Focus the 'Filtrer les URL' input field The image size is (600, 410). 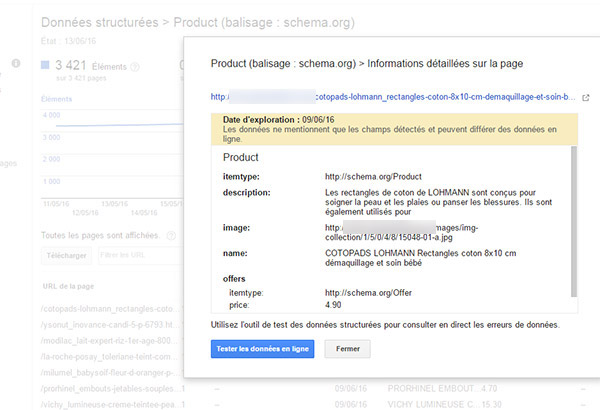pyautogui.click(x=141, y=255)
